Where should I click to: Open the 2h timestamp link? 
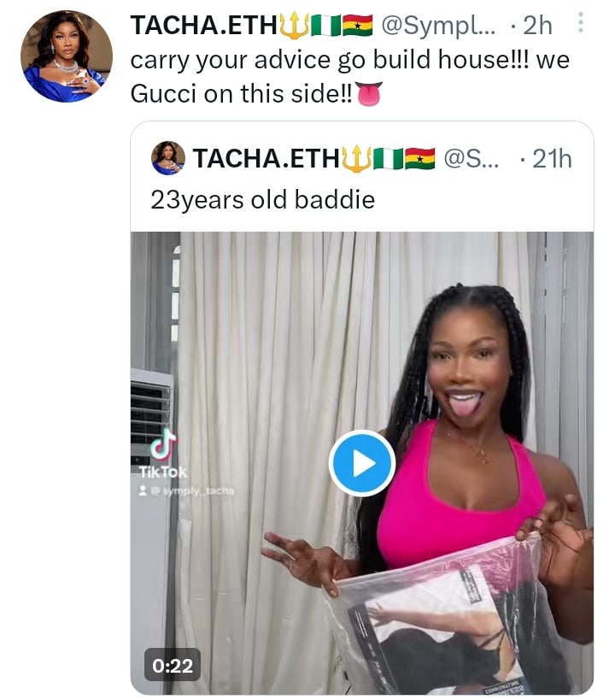point(537,26)
